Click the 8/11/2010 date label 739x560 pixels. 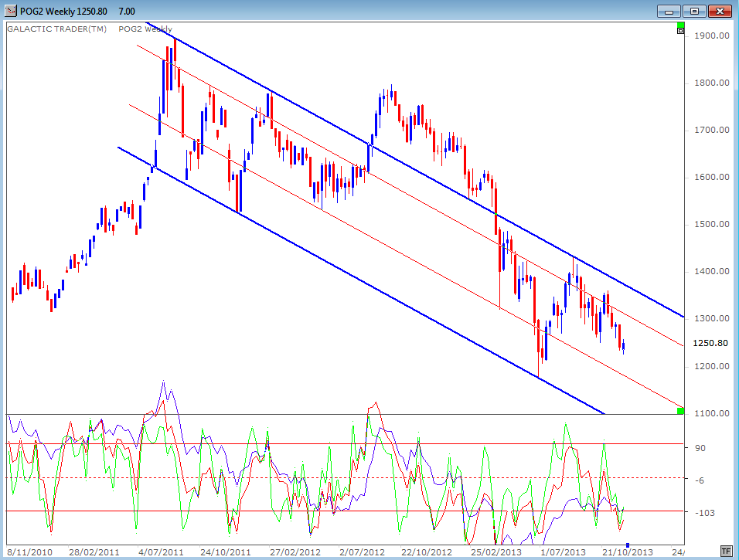click(x=29, y=552)
